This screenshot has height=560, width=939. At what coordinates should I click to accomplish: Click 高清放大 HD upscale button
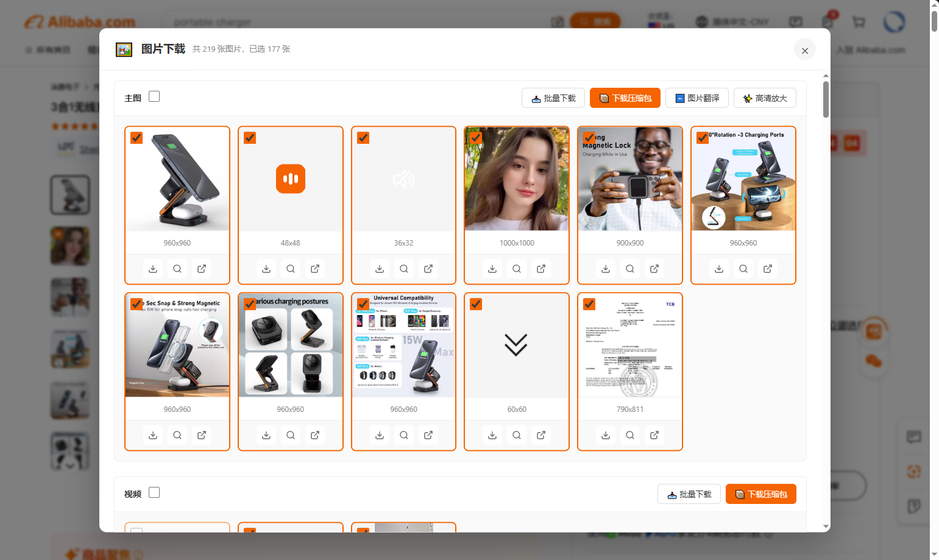[765, 98]
